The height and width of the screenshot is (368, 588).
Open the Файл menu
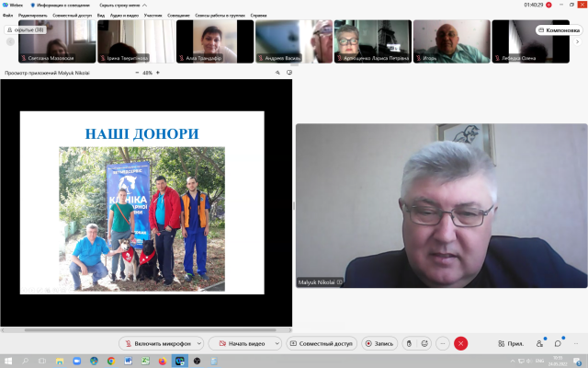click(7, 16)
